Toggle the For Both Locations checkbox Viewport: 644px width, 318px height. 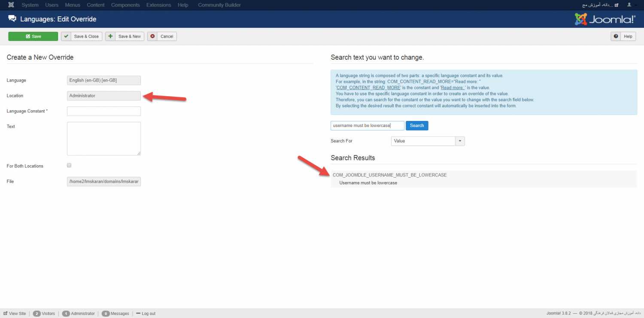click(x=69, y=165)
